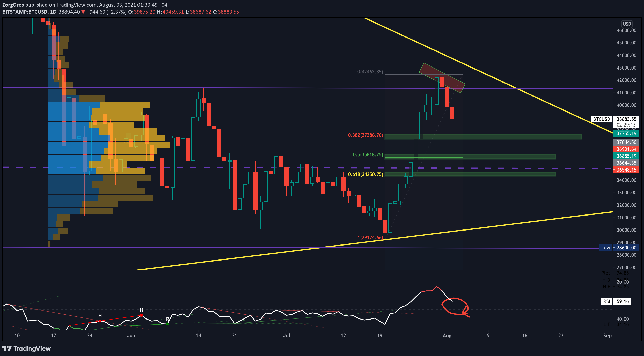Click the Jun label on the time axis
This screenshot has width=644, height=356.
coord(131,336)
